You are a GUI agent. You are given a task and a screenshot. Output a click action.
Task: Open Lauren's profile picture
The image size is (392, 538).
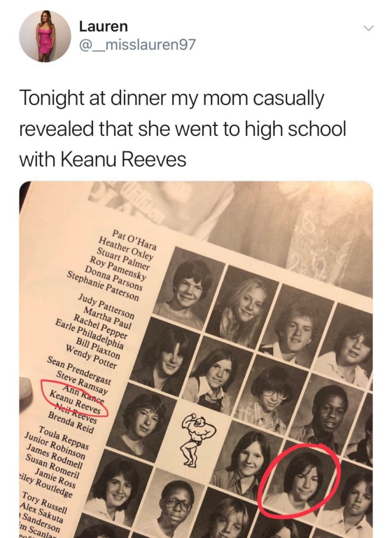pyautogui.click(x=45, y=36)
